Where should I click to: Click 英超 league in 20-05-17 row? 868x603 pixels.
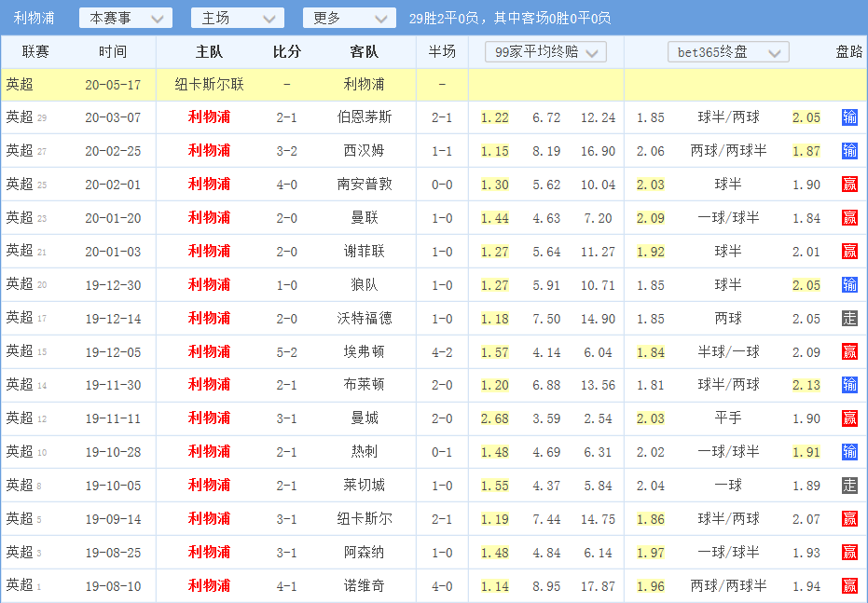(x=20, y=84)
